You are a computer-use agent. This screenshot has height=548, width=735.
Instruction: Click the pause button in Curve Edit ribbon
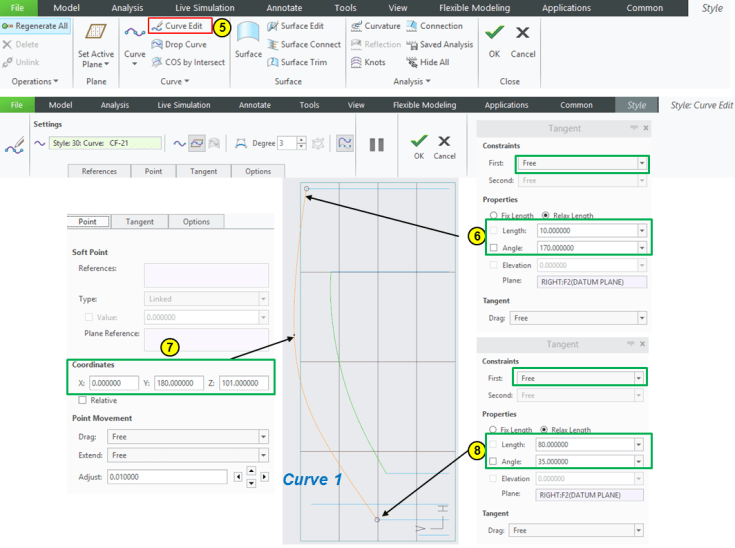[x=376, y=145]
